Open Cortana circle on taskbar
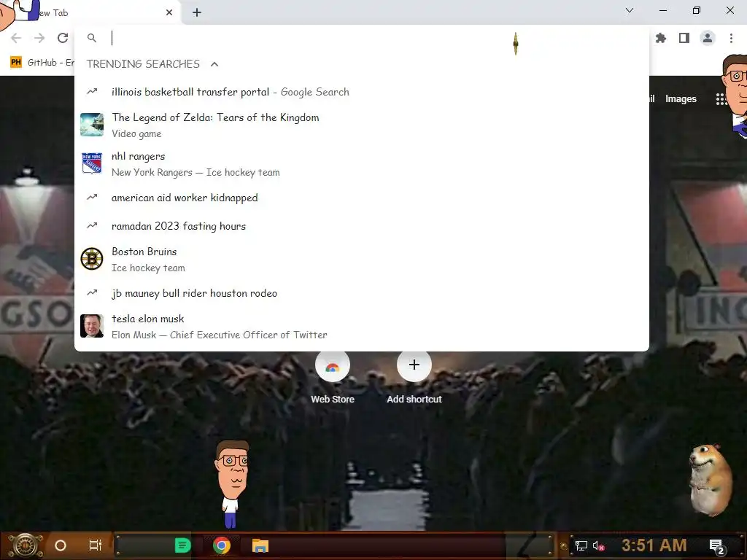The width and height of the screenshot is (747, 560). 61,545
